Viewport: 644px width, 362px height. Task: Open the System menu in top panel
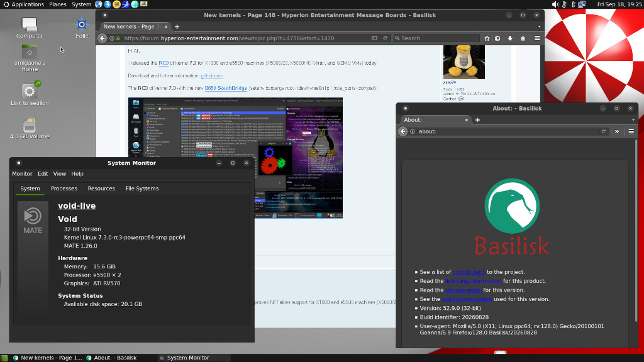click(81, 4)
